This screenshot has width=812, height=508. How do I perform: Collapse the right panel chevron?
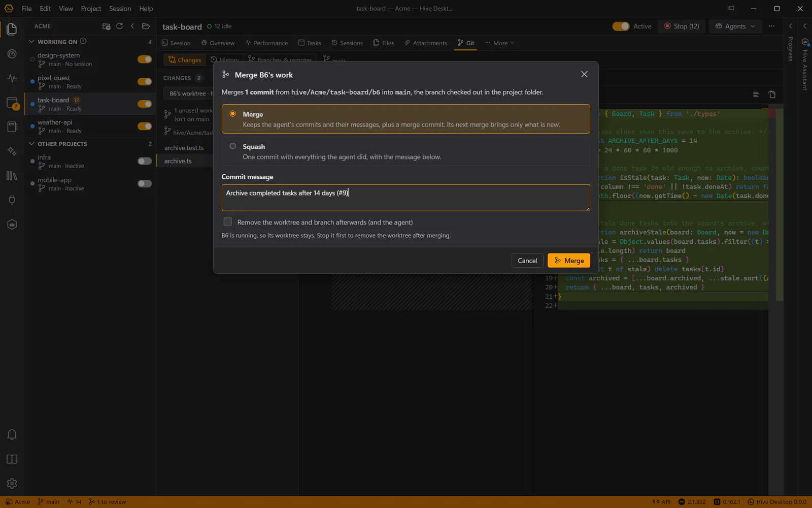click(791, 26)
